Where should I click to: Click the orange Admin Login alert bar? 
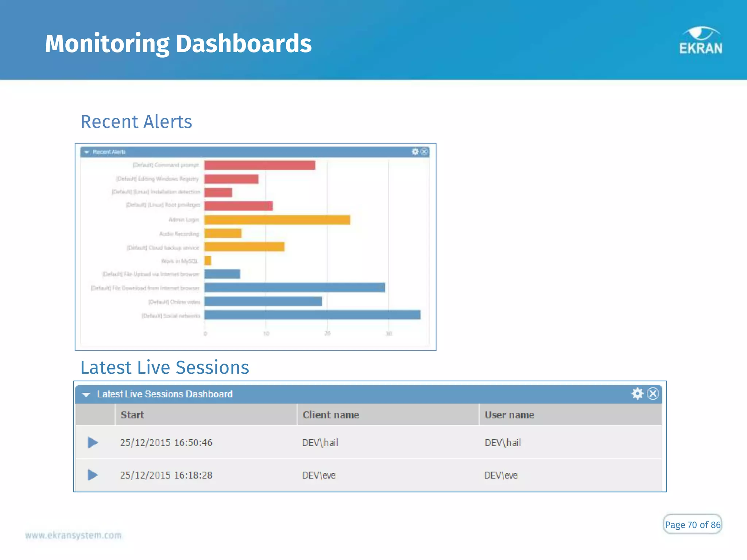click(x=277, y=220)
